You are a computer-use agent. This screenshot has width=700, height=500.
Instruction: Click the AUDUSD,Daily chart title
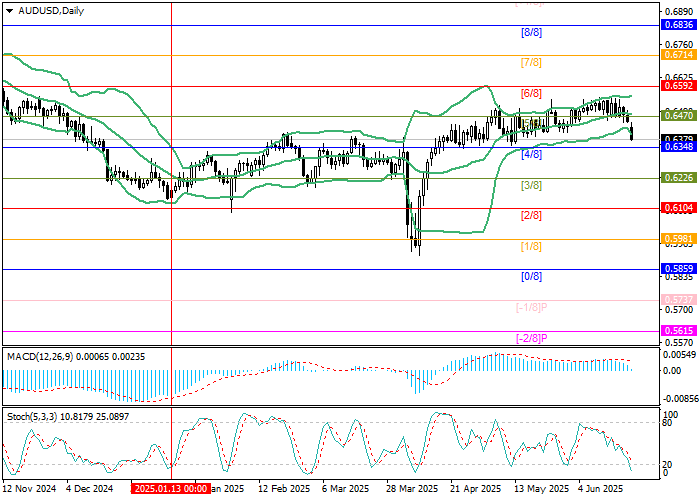coord(52,10)
